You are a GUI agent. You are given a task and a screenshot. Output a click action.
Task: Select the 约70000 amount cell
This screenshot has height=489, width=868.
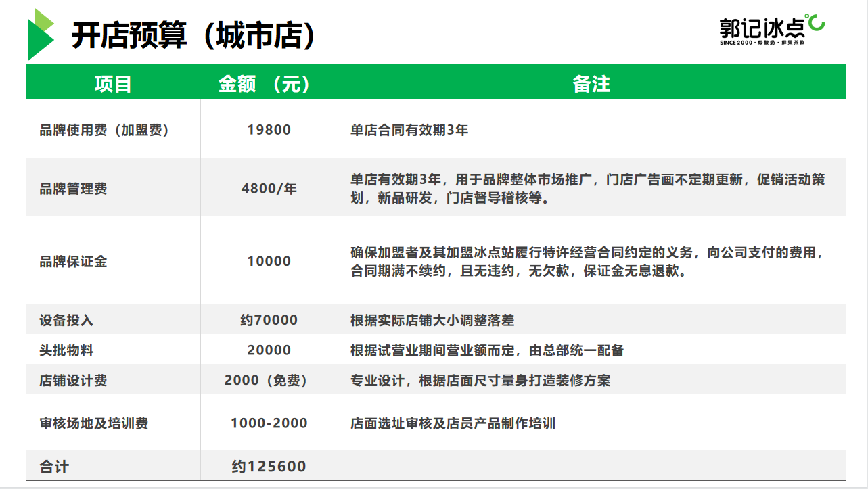point(269,320)
